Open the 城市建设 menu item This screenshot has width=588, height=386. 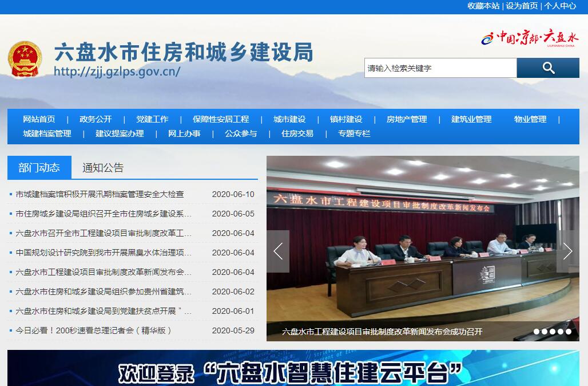pyautogui.click(x=289, y=119)
